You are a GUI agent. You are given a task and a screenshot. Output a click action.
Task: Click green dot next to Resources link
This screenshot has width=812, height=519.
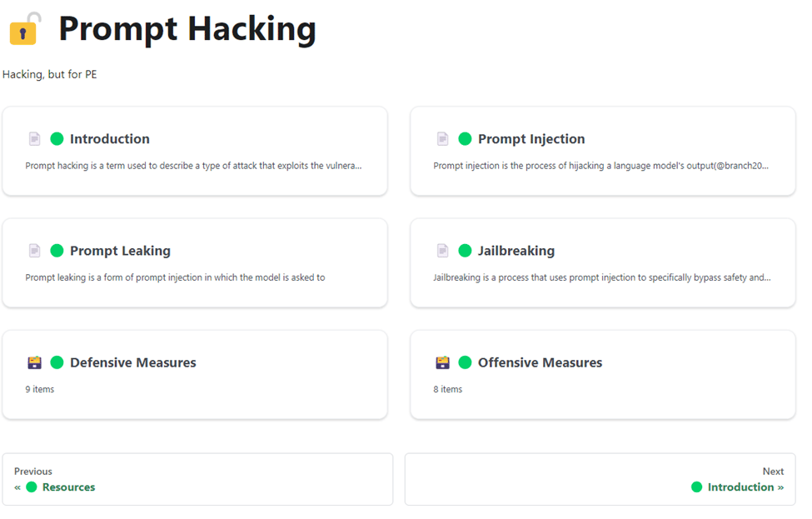tap(32, 487)
